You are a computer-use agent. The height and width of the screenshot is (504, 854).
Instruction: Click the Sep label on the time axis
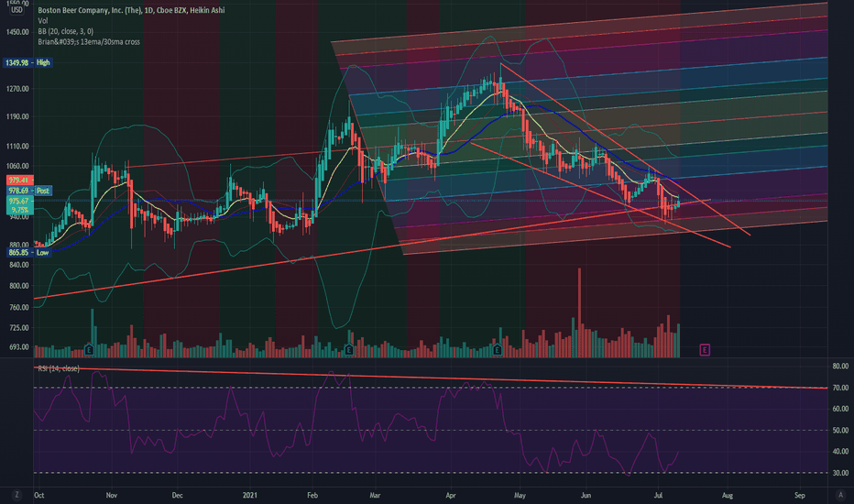pyautogui.click(x=799, y=495)
